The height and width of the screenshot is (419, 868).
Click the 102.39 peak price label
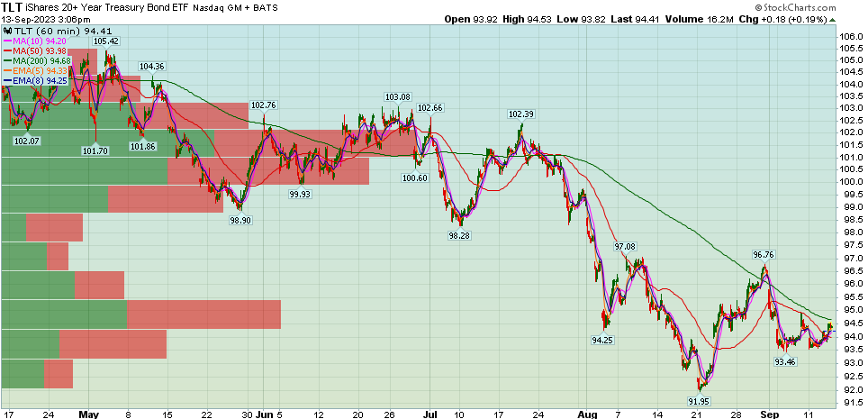pyautogui.click(x=521, y=114)
